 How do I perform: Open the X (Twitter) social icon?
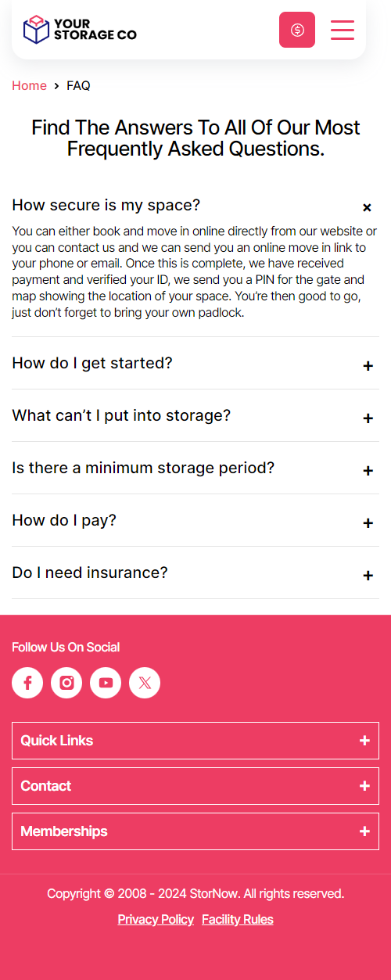coord(145,683)
